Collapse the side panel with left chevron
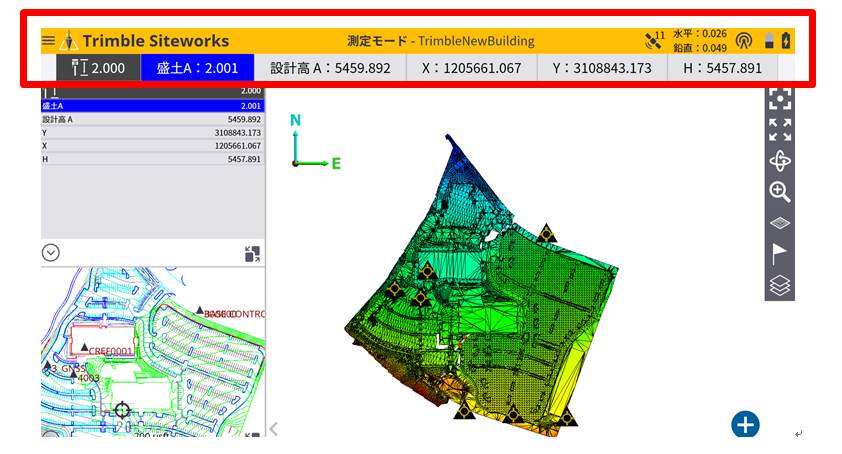Image resolution: width=842 pixels, height=454 pixels. [x=273, y=429]
